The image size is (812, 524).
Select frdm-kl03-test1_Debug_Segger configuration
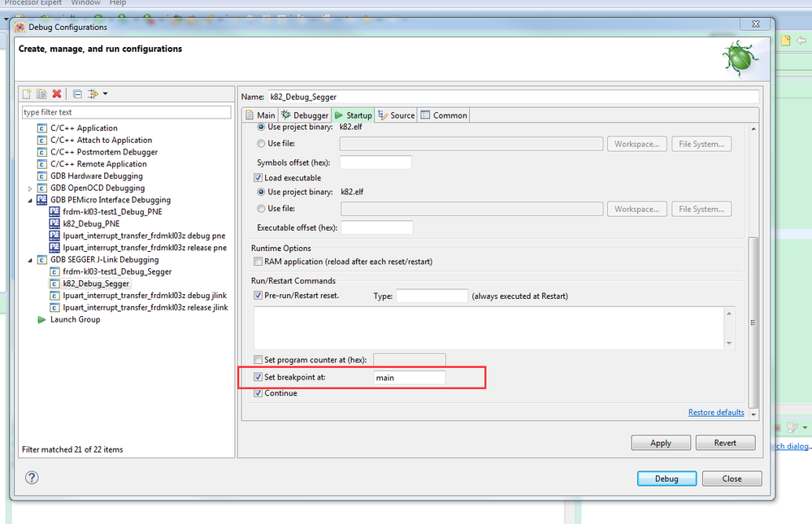(117, 271)
